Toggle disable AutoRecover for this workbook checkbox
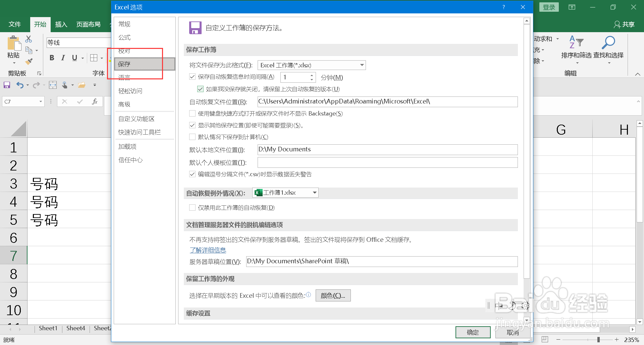The height and width of the screenshot is (345, 644). (193, 208)
